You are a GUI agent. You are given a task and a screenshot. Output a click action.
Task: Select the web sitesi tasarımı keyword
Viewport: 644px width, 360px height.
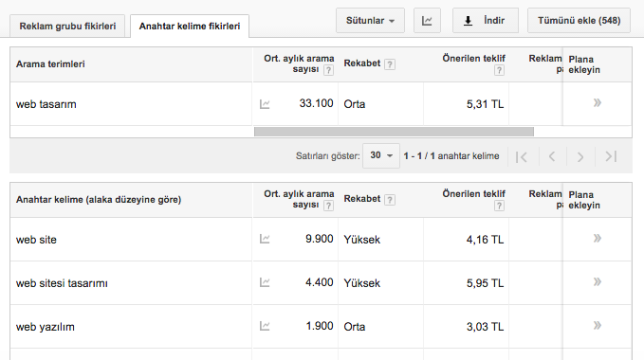62,283
